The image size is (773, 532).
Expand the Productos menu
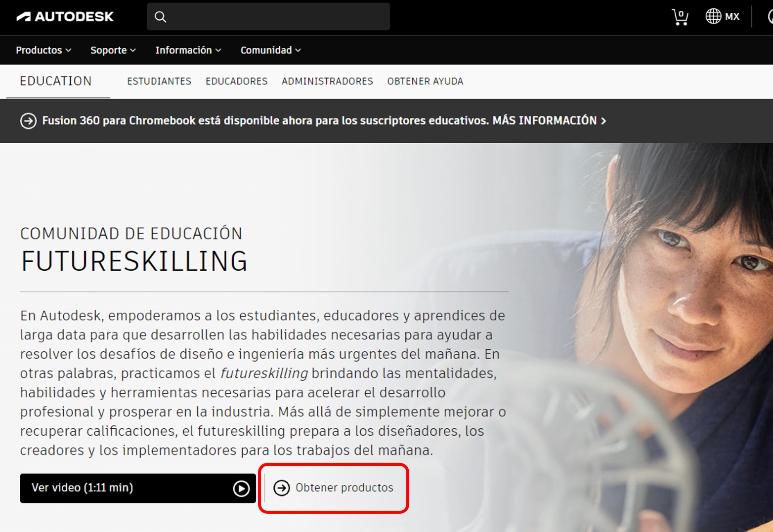[x=43, y=50]
